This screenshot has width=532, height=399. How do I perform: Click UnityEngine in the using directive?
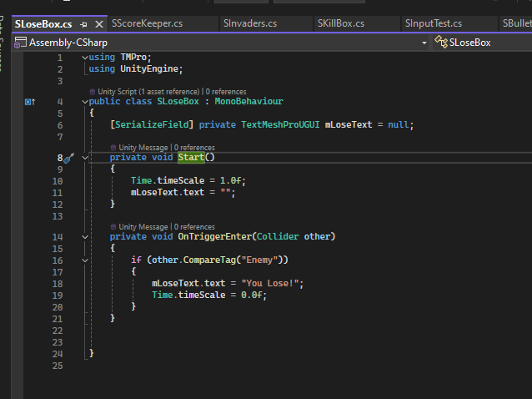pos(149,69)
